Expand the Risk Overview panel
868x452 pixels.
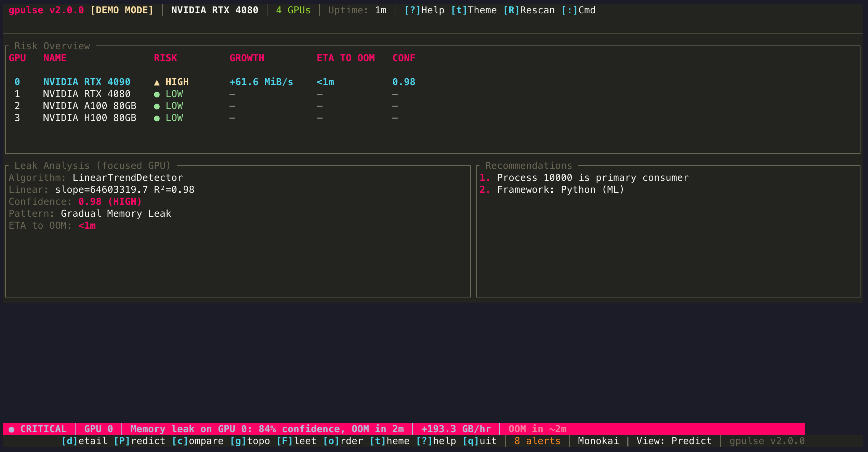pyautogui.click(x=51, y=46)
